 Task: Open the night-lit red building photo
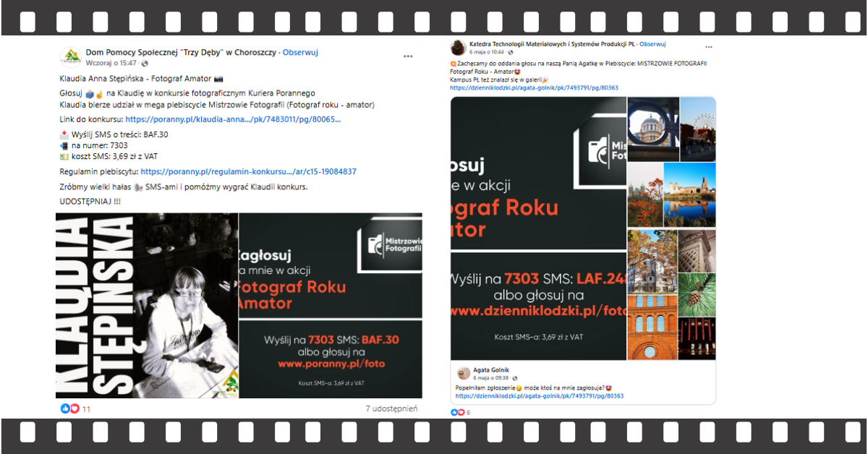[x=697, y=339]
